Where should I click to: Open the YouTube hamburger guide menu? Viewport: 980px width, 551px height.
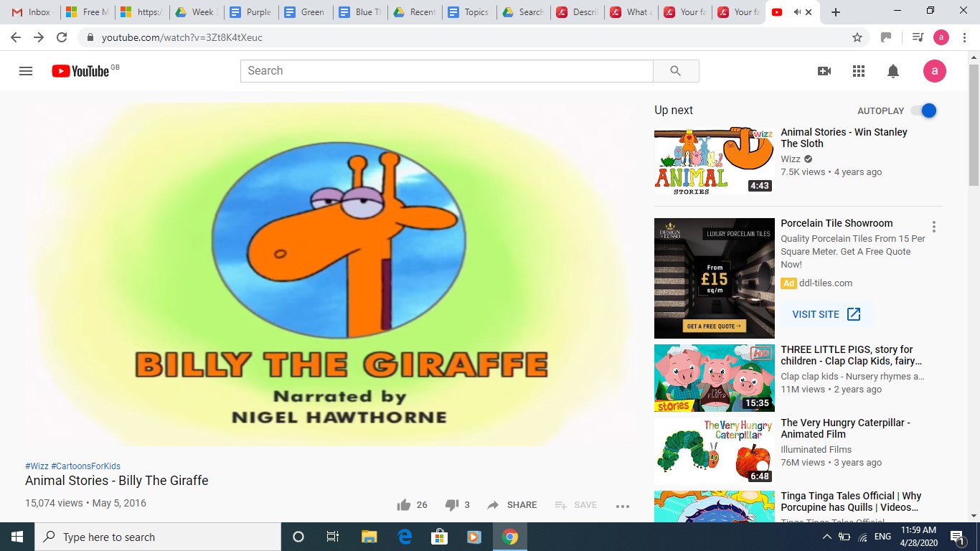[26, 71]
